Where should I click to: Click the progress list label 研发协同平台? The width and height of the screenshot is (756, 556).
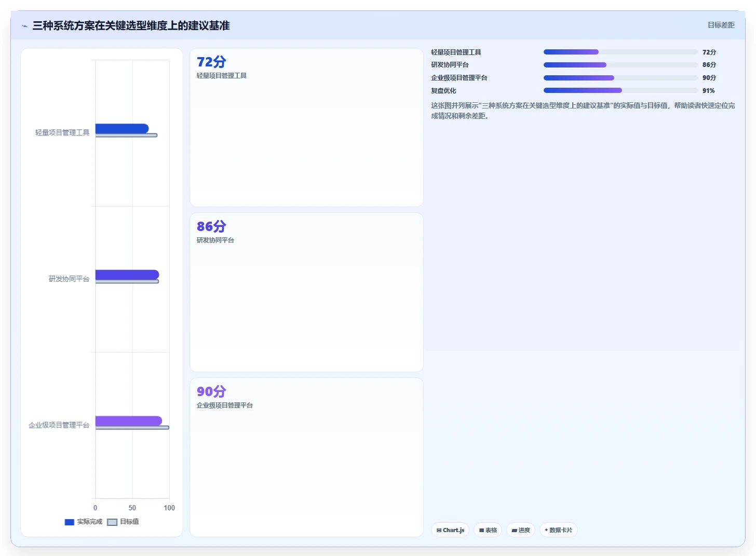pyautogui.click(x=450, y=65)
